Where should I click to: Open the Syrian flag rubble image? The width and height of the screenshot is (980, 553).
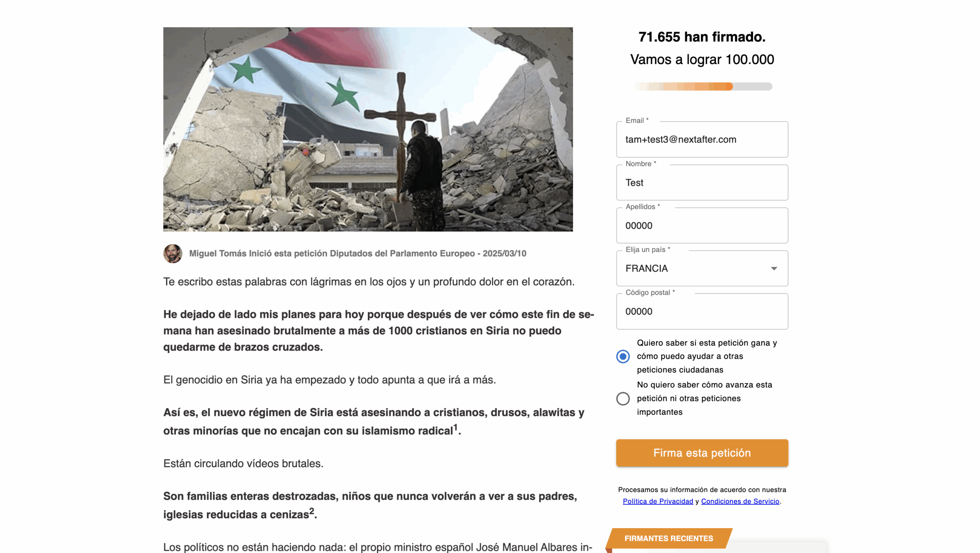(x=368, y=129)
